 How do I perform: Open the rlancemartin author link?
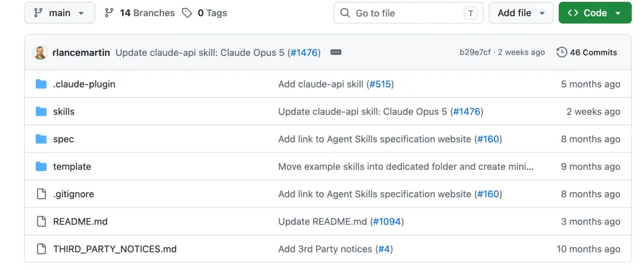[81, 52]
